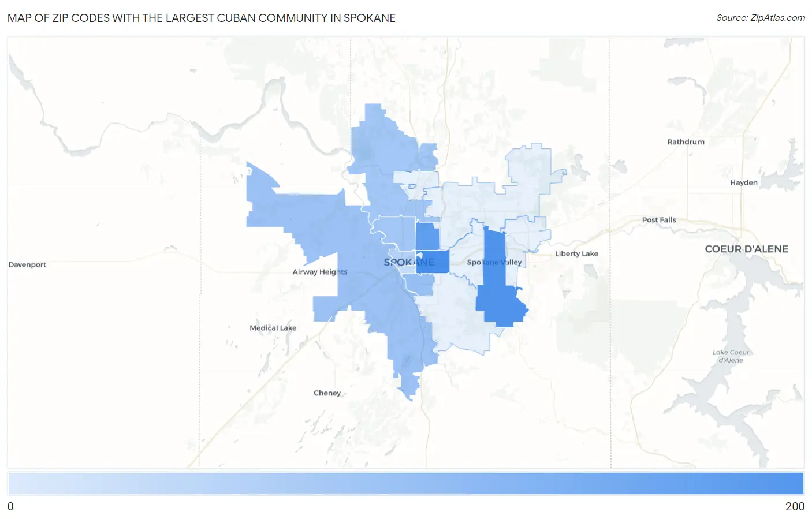
Task: Select the Spokane Valley label
Action: click(x=494, y=262)
